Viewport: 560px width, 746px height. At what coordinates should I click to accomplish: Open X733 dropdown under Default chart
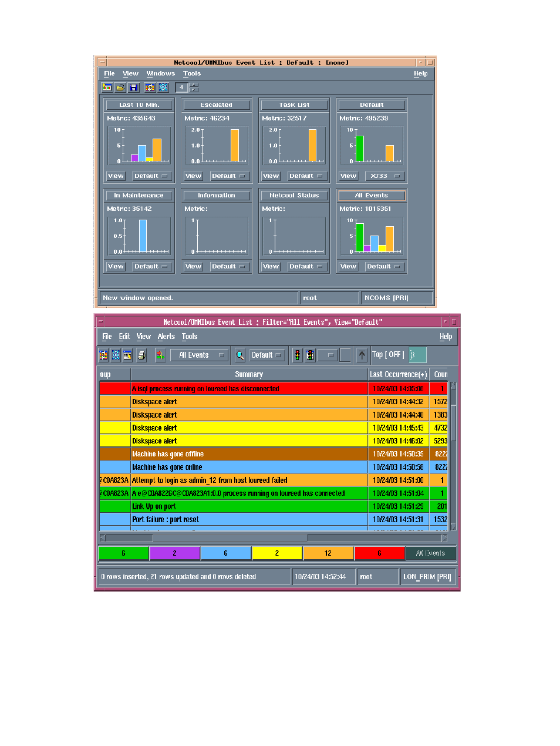[384, 176]
